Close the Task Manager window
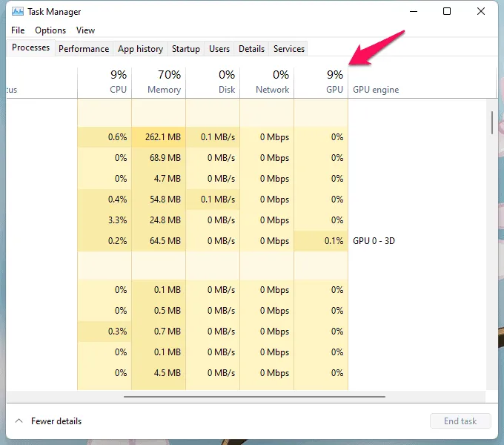Screen dimensions: 504x445 coord(481,12)
